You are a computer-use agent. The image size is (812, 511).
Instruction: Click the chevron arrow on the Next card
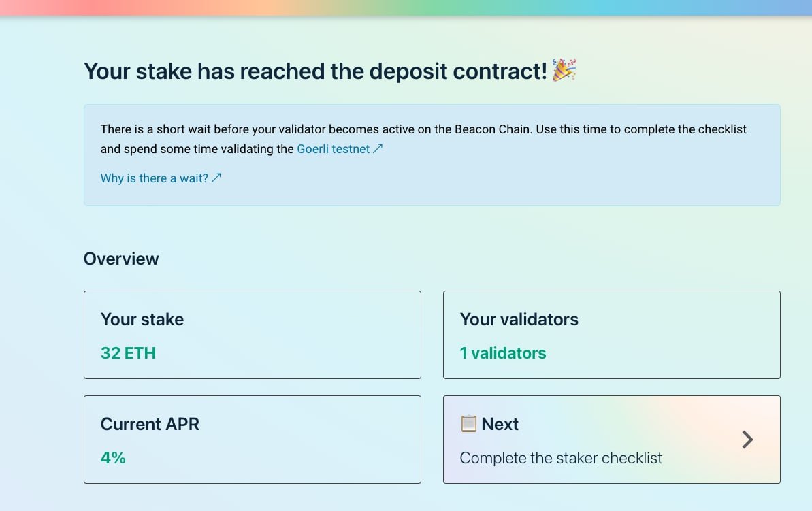coord(747,440)
